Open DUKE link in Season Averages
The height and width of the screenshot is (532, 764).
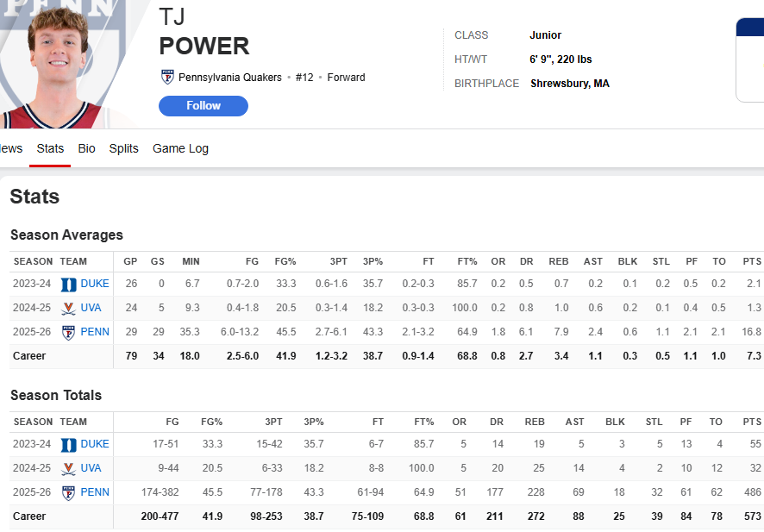(95, 284)
